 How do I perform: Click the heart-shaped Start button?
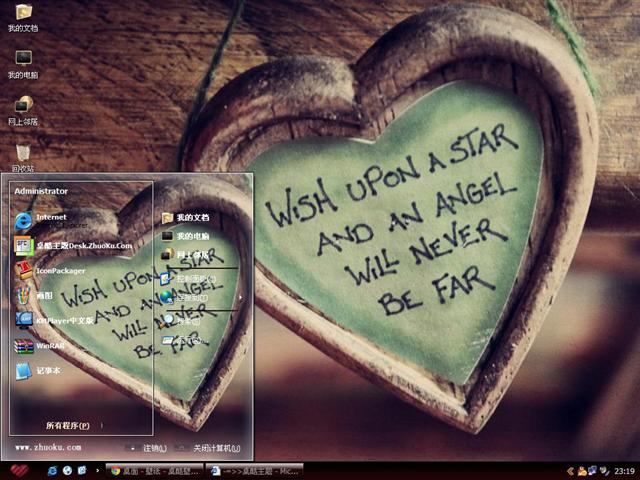coord(19,471)
